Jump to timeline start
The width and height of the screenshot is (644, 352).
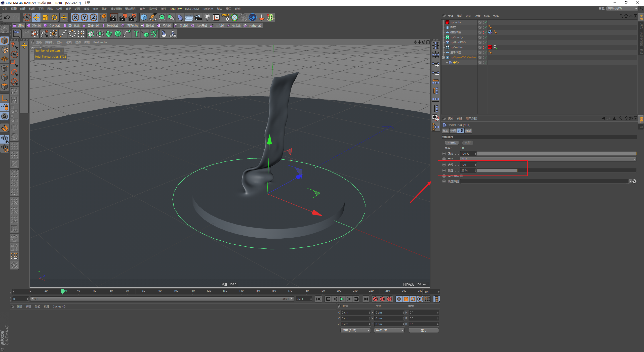point(318,299)
